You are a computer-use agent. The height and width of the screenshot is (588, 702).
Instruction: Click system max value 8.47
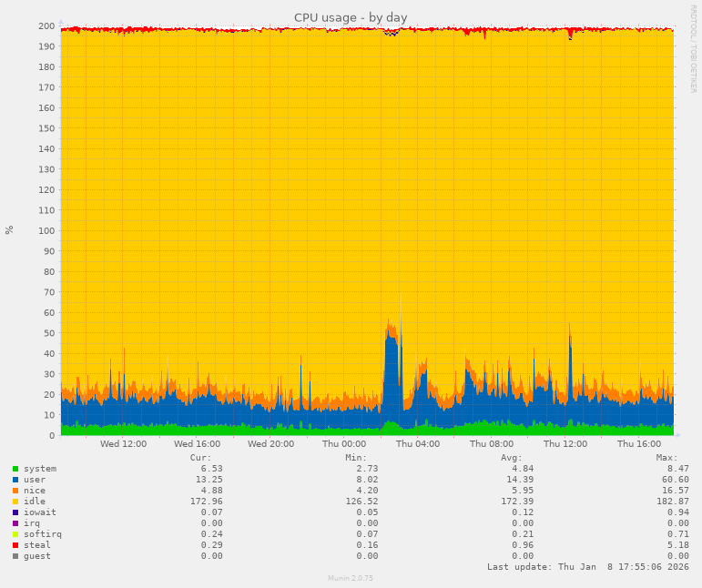678,469
